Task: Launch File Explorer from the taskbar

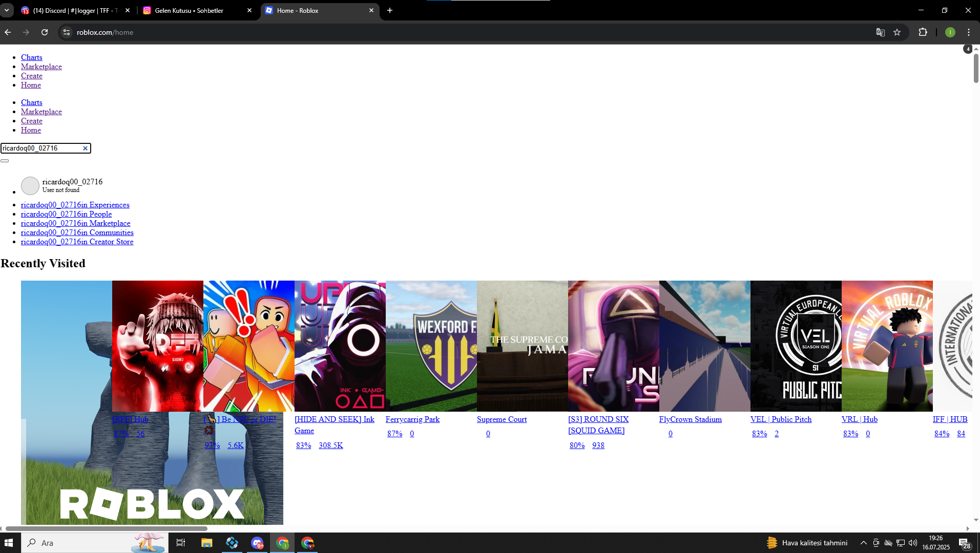Action: (x=206, y=542)
